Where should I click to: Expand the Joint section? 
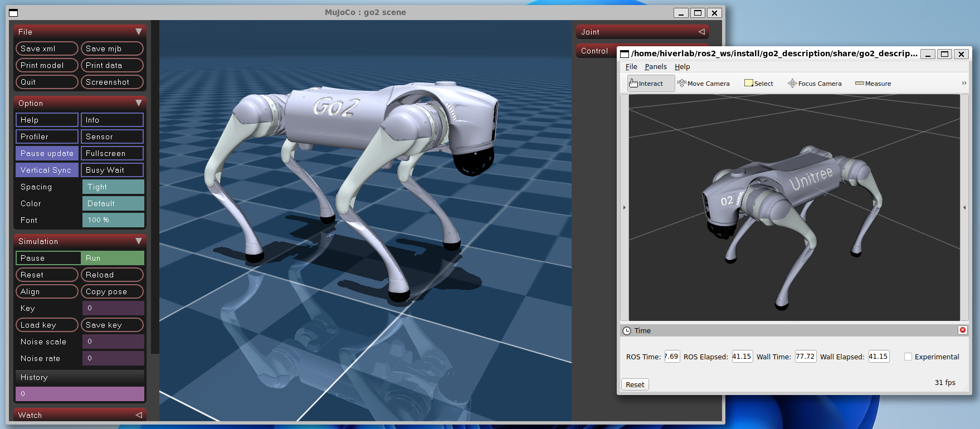pyautogui.click(x=642, y=32)
